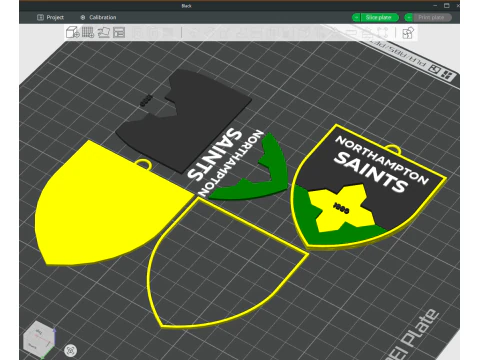Click the Add plate grid icon
This screenshot has width=480, height=360.
pos(88,32)
